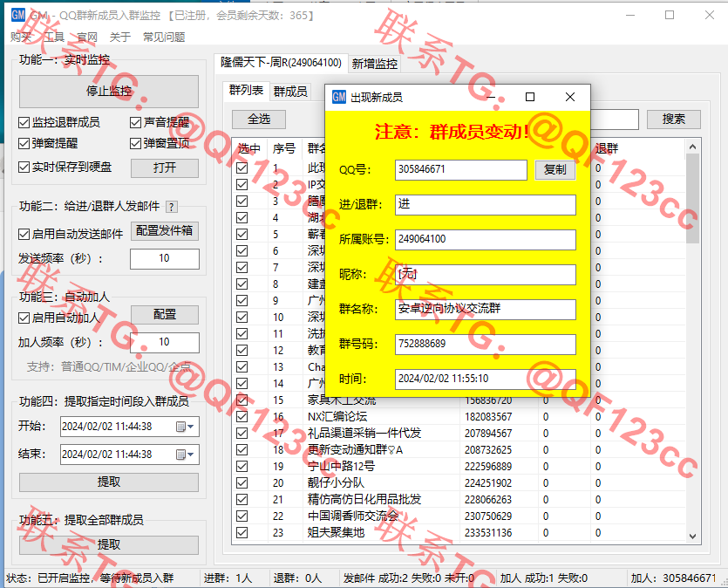Click the group list vertical scrollbar thumb

(693, 198)
